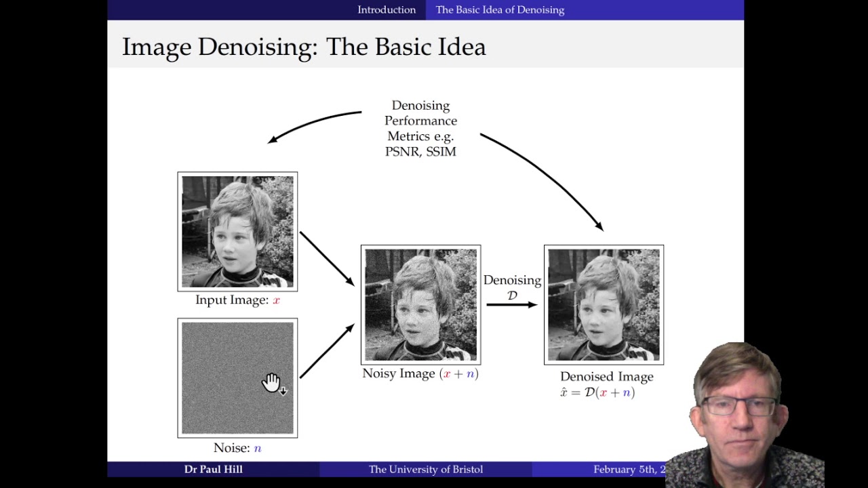Image resolution: width=868 pixels, height=488 pixels.
Task: Click the 'Input Image: x' caption
Action: click(237, 300)
